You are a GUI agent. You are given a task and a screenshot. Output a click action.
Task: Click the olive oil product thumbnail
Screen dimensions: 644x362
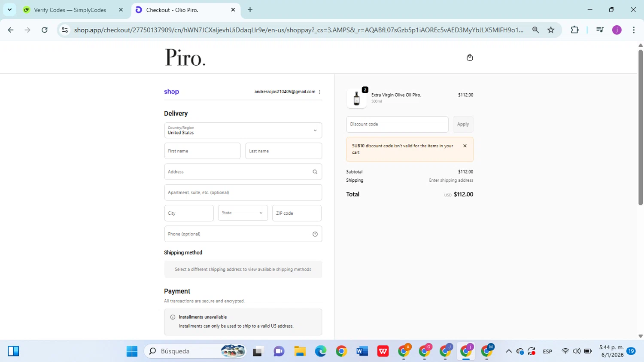[x=357, y=98]
